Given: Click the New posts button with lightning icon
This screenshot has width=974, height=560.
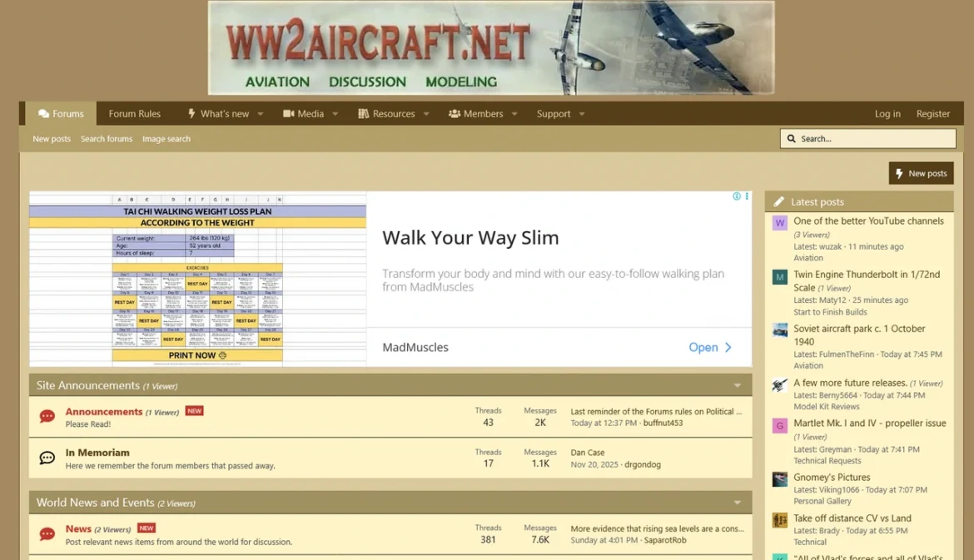Looking at the screenshot, I should [x=922, y=173].
